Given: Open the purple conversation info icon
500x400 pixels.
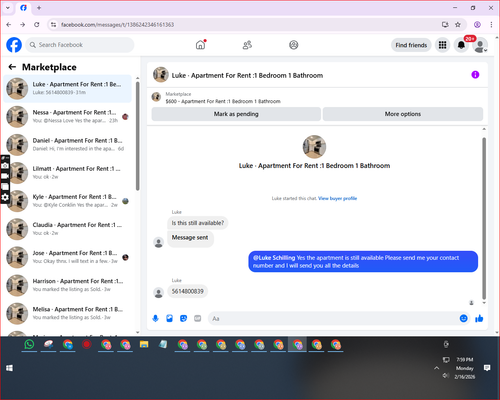Looking at the screenshot, I should pos(475,75).
